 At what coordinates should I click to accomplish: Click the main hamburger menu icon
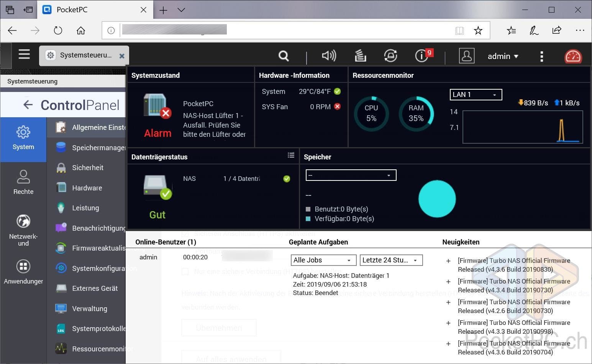24,54
